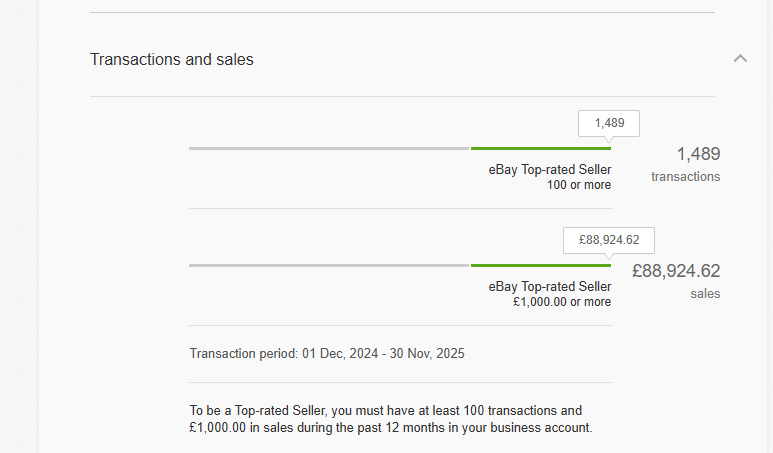The image size is (773, 453).
Task: Click green segment of transactions progress bar
Action: pos(540,148)
